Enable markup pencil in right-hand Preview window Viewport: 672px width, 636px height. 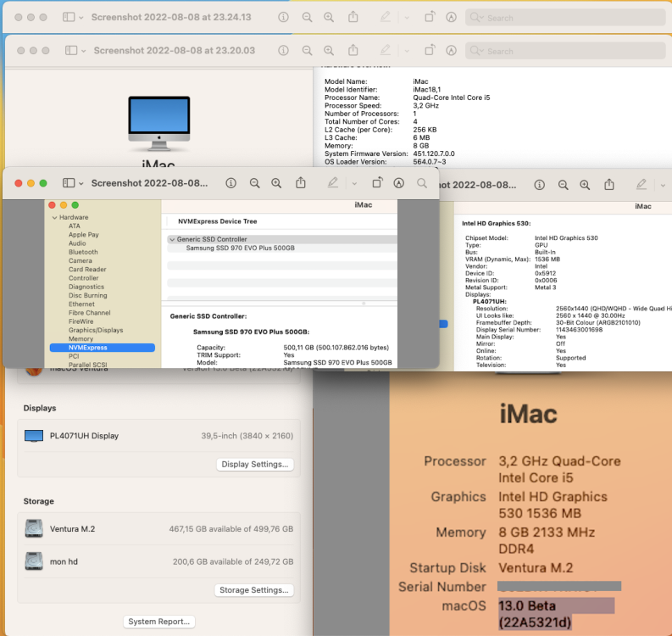coord(641,185)
